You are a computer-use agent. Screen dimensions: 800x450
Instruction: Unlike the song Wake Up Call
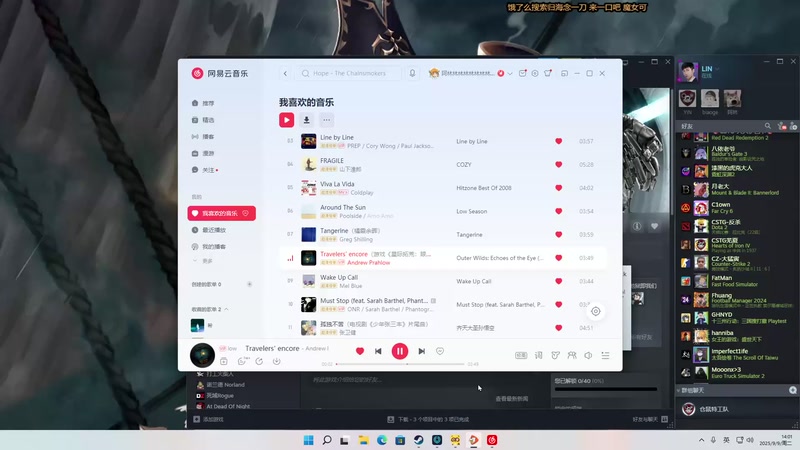tap(559, 281)
